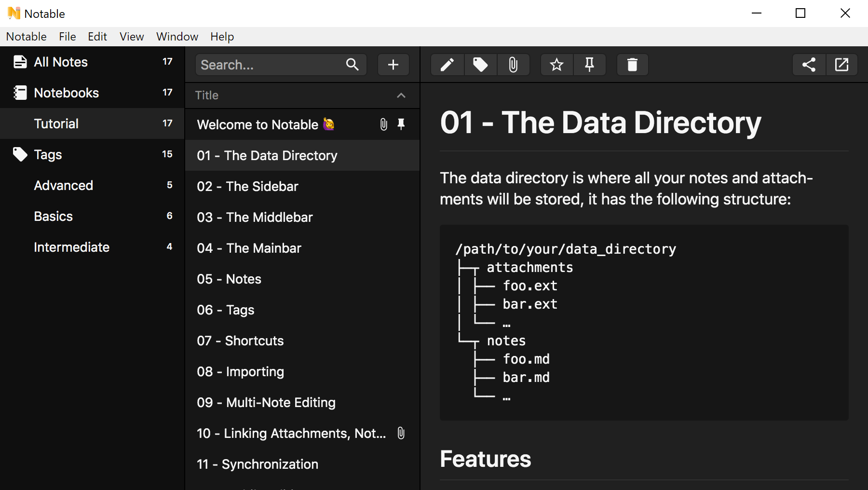The height and width of the screenshot is (490, 868).
Task: Select Notebooks in sidebar
Action: click(92, 93)
